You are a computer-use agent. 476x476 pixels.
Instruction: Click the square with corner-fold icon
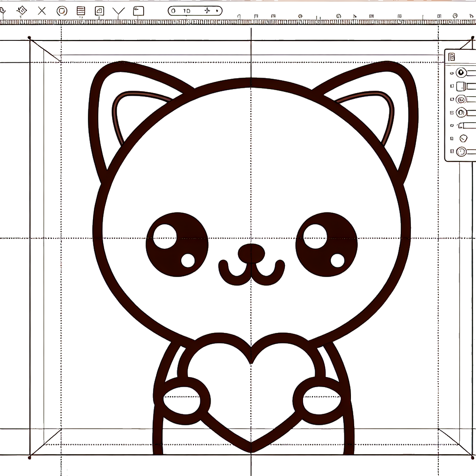(x=99, y=11)
